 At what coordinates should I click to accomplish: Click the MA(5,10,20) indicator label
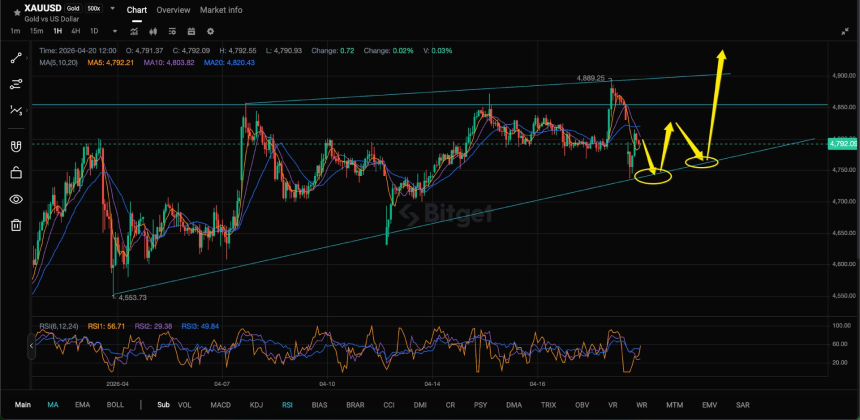60,63
